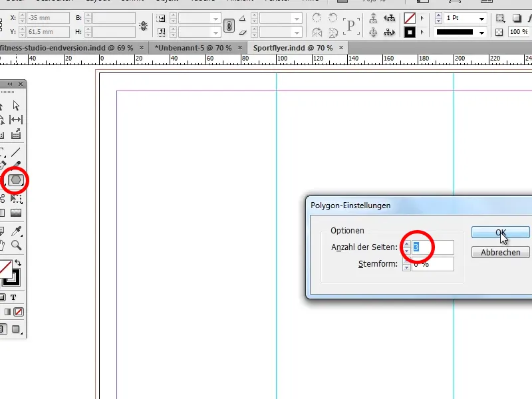Pick the Eyedropper tool
532x399 pixels.
pyautogui.click(x=15, y=231)
